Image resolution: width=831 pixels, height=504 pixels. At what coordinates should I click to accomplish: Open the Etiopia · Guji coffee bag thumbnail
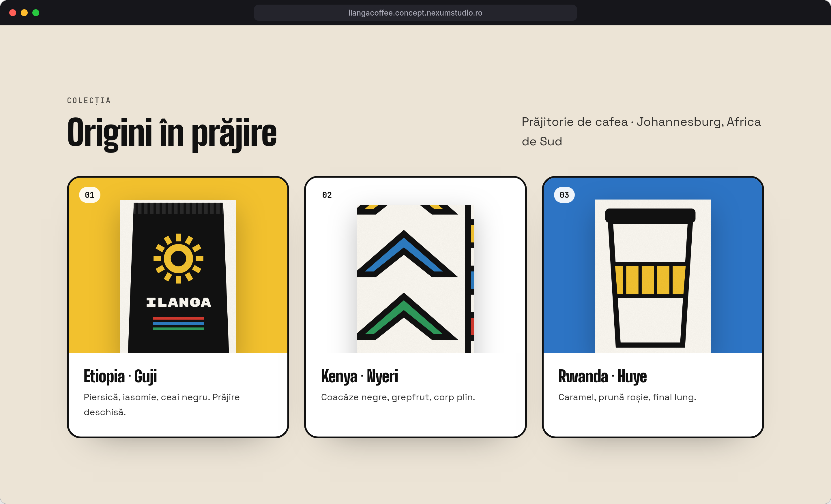(x=178, y=276)
